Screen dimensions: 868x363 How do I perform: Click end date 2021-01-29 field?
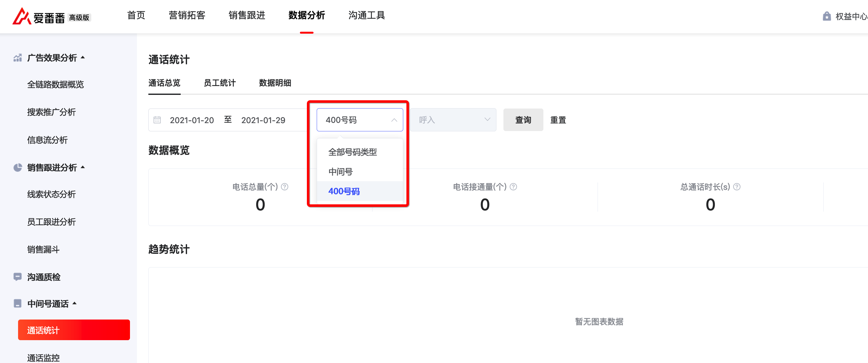(x=263, y=120)
